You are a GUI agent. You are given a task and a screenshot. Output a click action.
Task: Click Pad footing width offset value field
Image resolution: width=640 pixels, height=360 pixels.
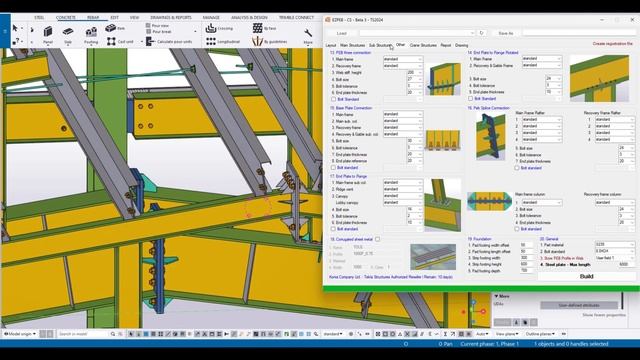526,245
